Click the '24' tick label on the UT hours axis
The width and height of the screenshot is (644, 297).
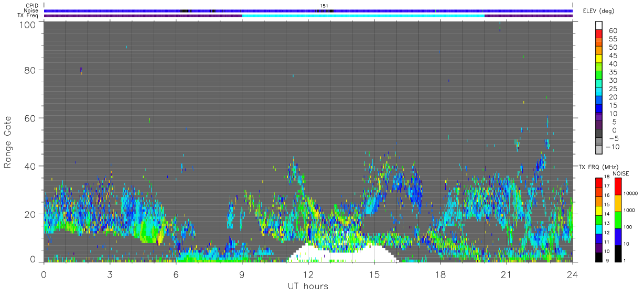[x=572, y=274]
